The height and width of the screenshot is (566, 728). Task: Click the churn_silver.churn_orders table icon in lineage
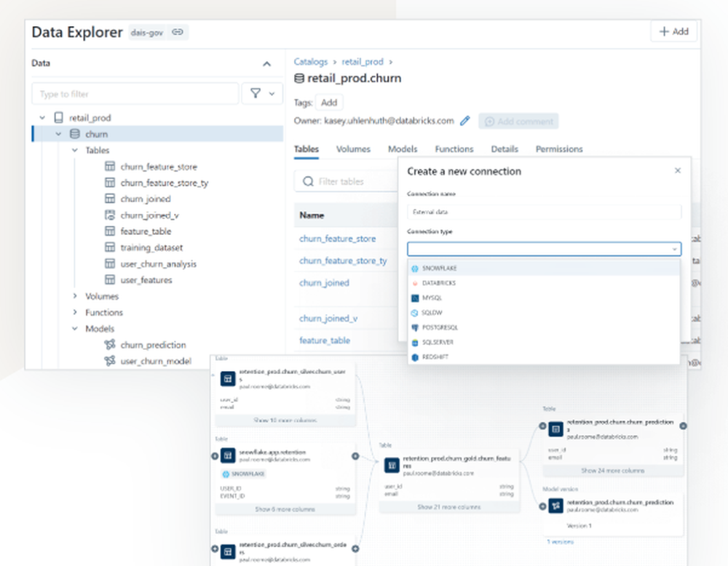(x=227, y=551)
